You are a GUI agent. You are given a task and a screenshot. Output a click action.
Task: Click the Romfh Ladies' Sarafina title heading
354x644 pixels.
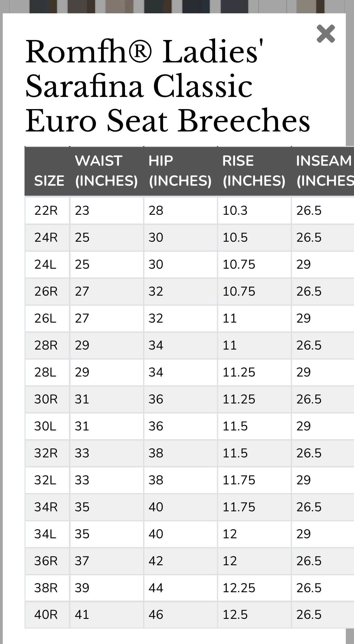click(x=168, y=86)
